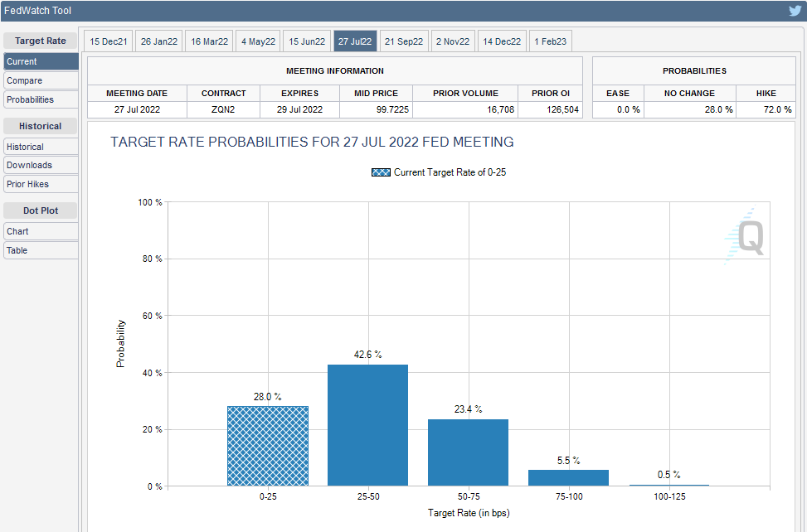This screenshot has width=807, height=532.
Task: Open the Historical data view button
Action: 41,147
